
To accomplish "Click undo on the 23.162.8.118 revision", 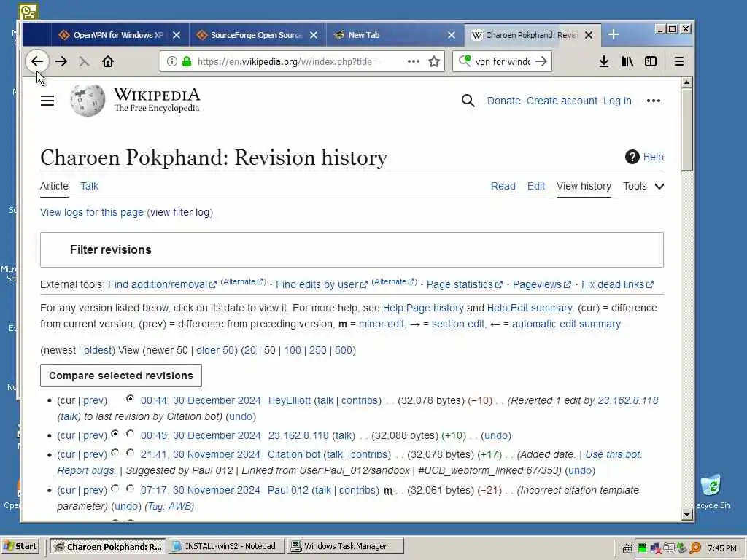I will click(496, 436).
